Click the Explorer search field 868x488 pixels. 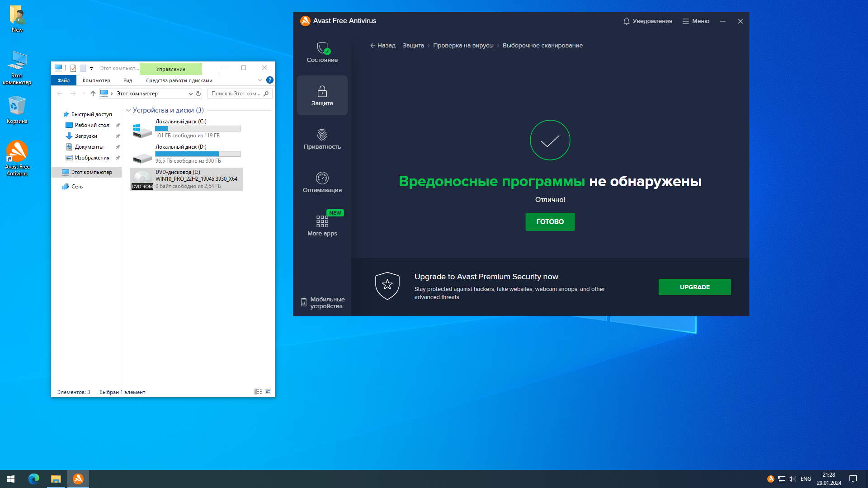tap(236, 94)
